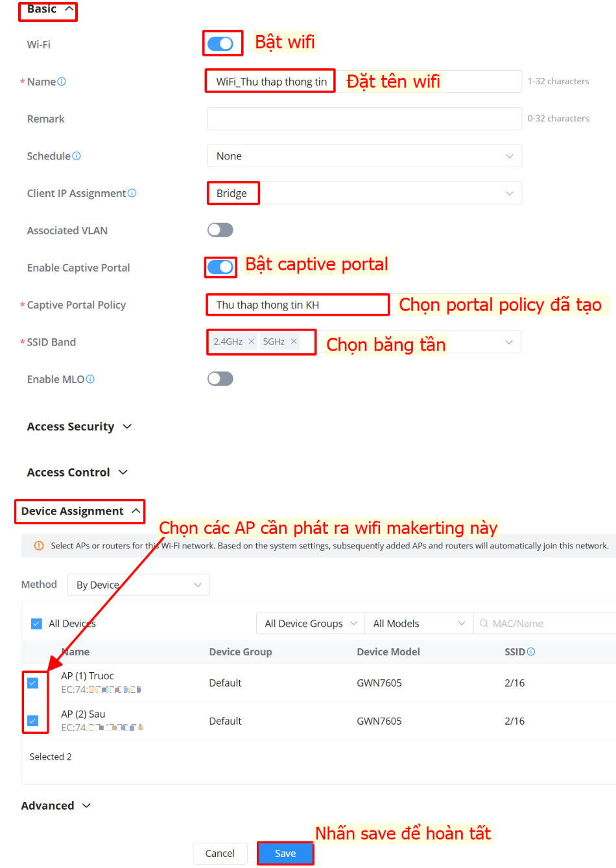Viewport: 616px width, 868px height.
Task: Open the Client IP Assignment dropdown
Action: tap(364, 193)
